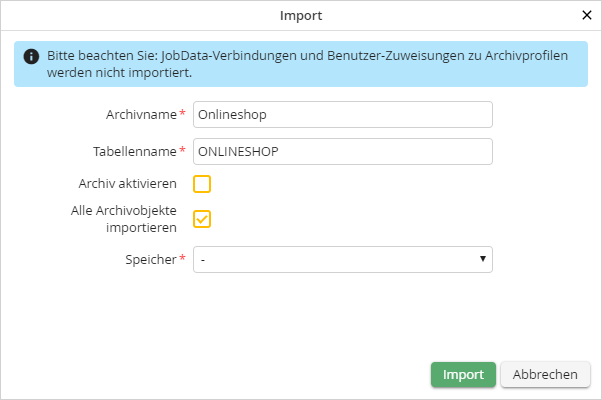The image size is (602, 400).
Task: Click the Archivname field containing Onlineshop
Action: [342, 115]
